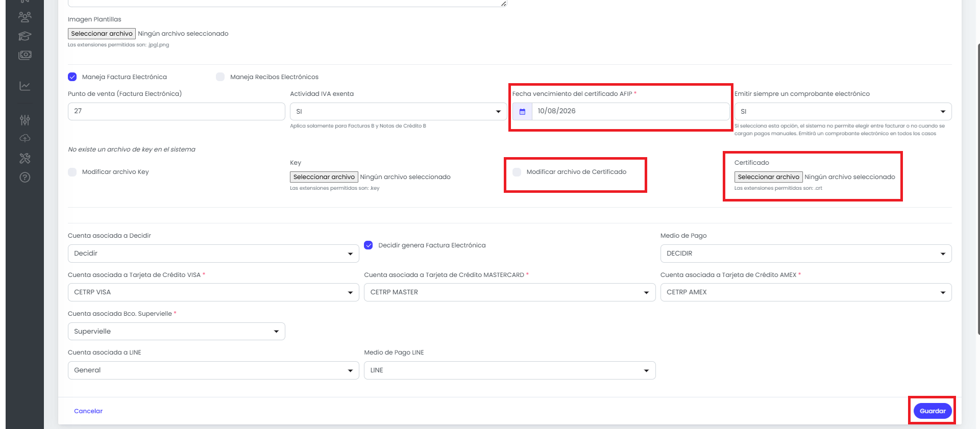This screenshot has height=429, width=980.
Task: Click the 'Las extensiones permitidas son: .crt' hint
Action: 778,188
